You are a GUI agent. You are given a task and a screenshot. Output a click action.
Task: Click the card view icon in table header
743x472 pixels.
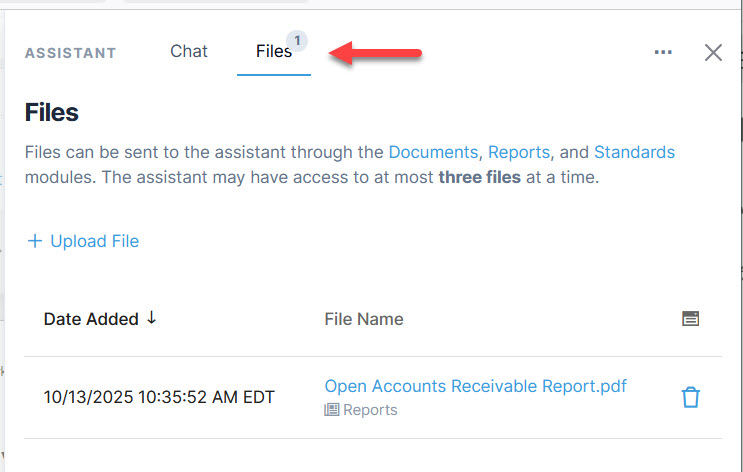(x=690, y=319)
